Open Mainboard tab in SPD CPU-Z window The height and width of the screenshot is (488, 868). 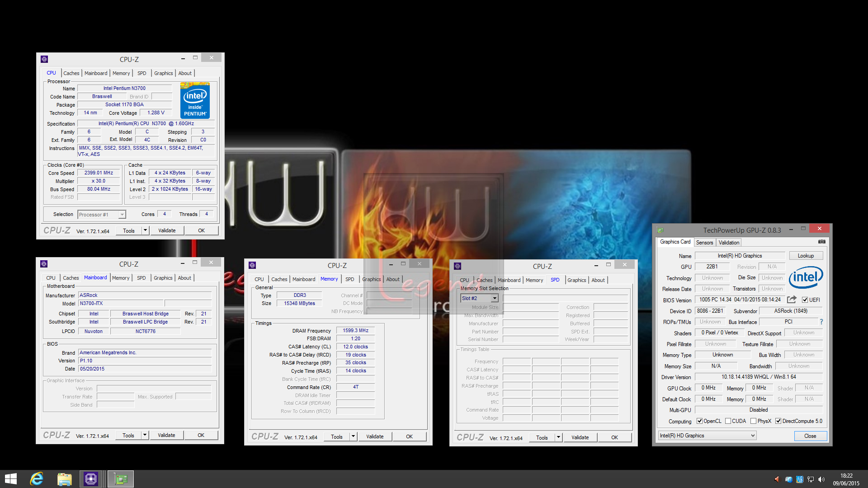click(x=509, y=280)
